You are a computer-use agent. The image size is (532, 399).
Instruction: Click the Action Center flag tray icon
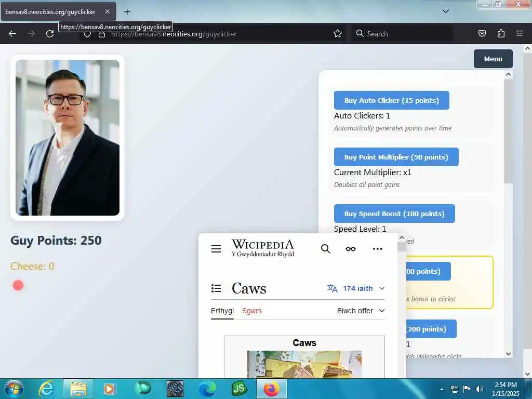pos(467,389)
